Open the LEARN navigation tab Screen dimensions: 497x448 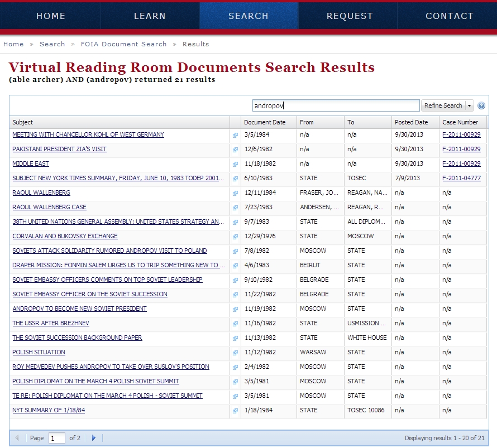[150, 16]
